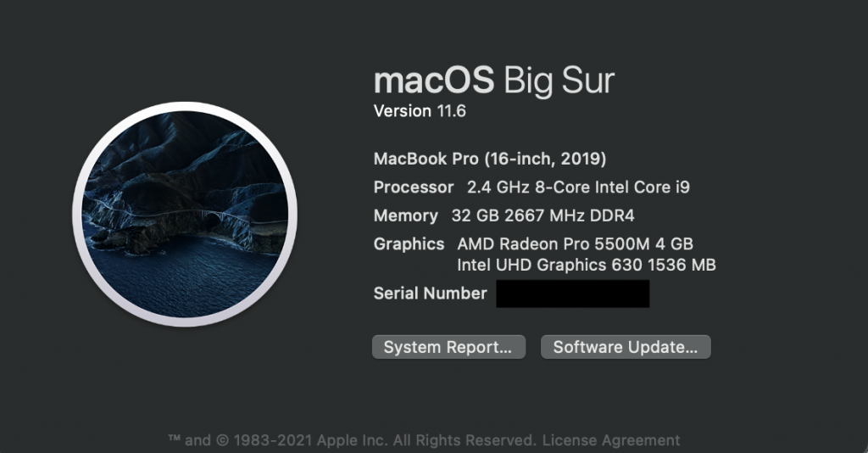Click the Processor label
868x453 pixels.
[x=414, y=187]
